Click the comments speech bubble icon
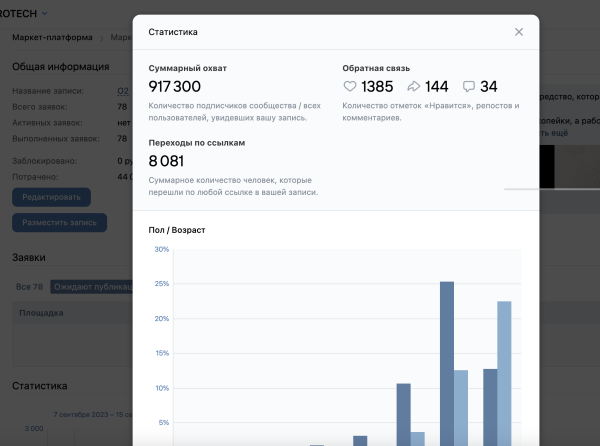 coord(469,87)
